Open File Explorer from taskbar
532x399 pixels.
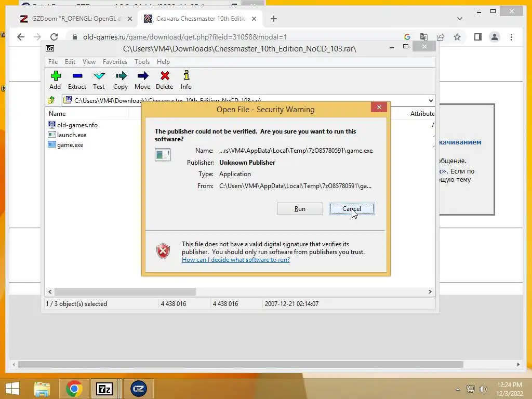point(42,389)
